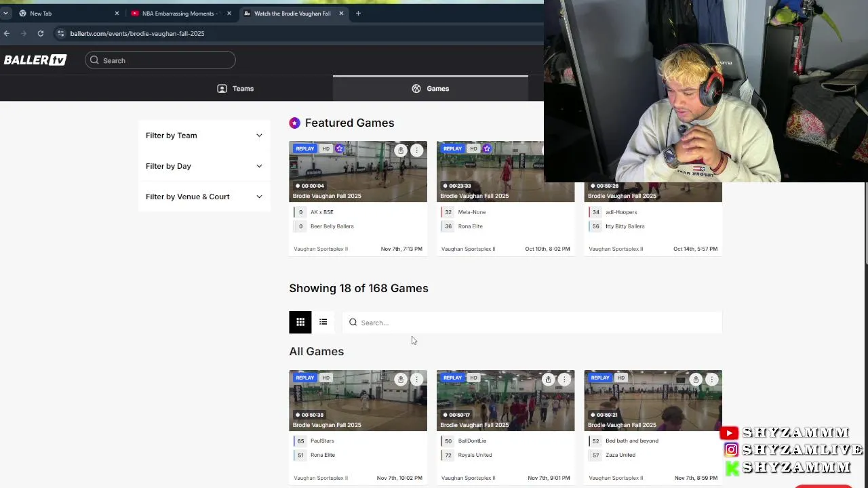Screen dimensions: 868x488
Task: Click the page vertical scrollbar
Action: [x=865, y=224]
